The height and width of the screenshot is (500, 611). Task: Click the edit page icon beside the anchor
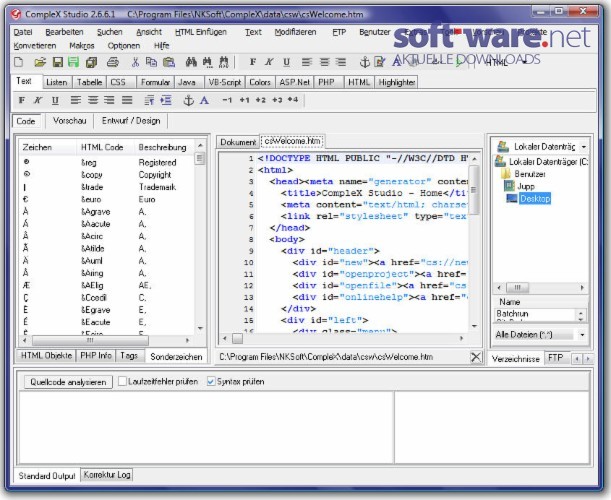click(380, 62)
